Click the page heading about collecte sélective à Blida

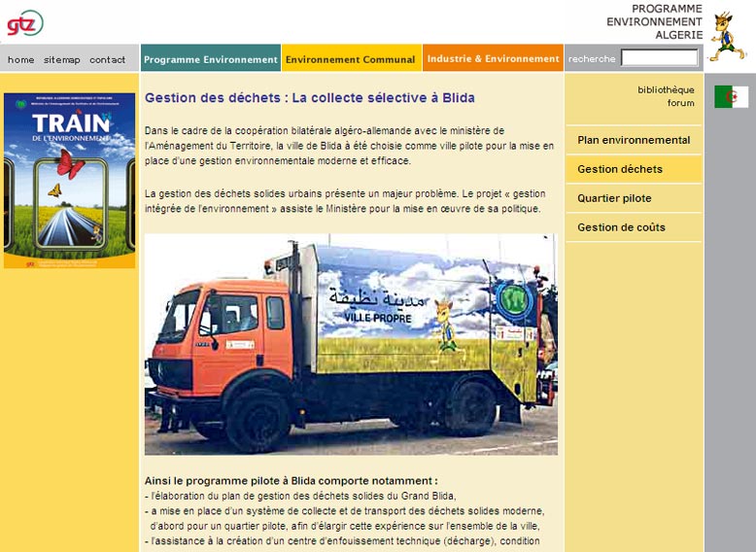click(310, 98)
